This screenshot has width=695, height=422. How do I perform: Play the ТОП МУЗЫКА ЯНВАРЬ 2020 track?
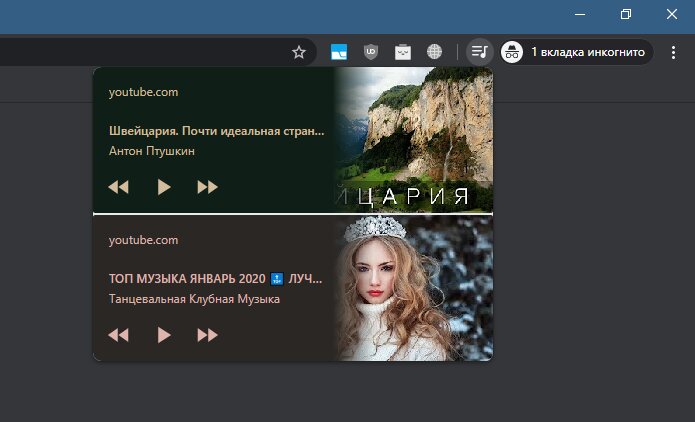(x=164, y=335)
